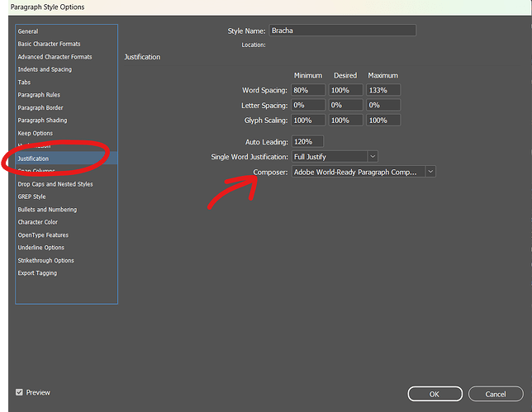Edit Letter Spacing maximum field
The image size is (532, 412).
(x=383, y=105)
